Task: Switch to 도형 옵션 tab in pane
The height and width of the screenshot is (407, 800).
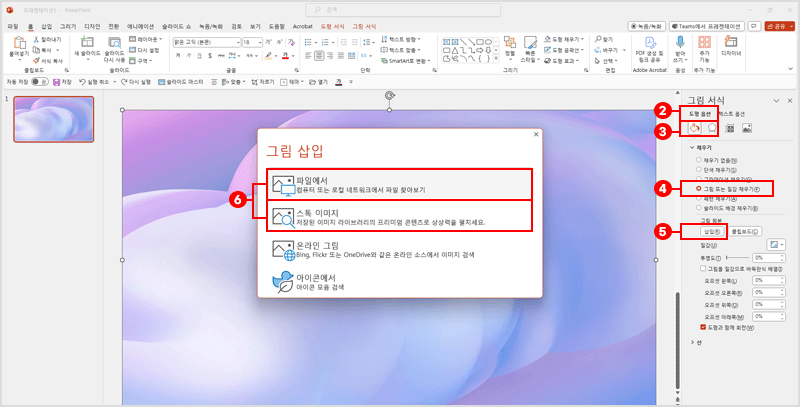Action: 696,113
